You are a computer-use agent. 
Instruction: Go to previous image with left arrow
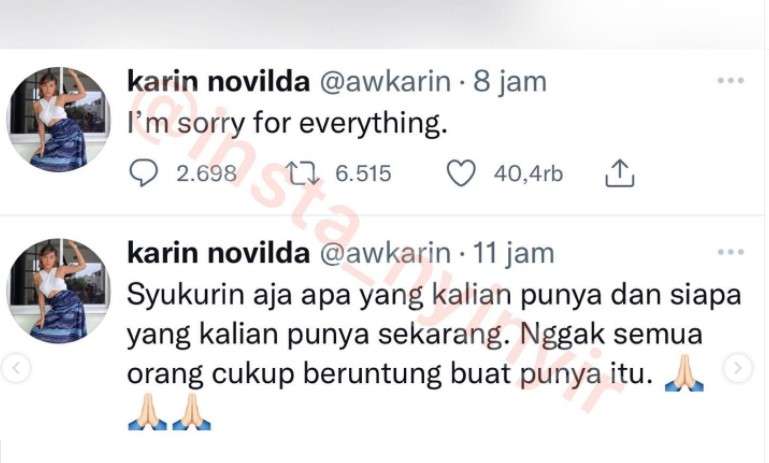(x=16, y=367)
